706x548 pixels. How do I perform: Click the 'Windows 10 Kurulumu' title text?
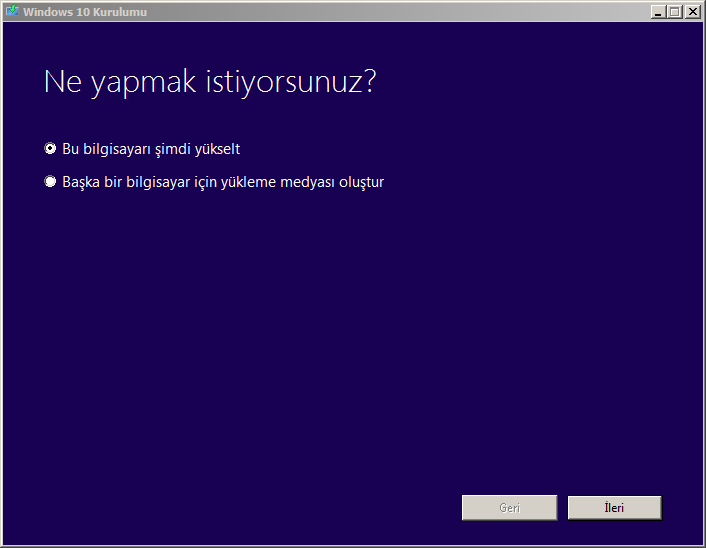pos(85,12)
